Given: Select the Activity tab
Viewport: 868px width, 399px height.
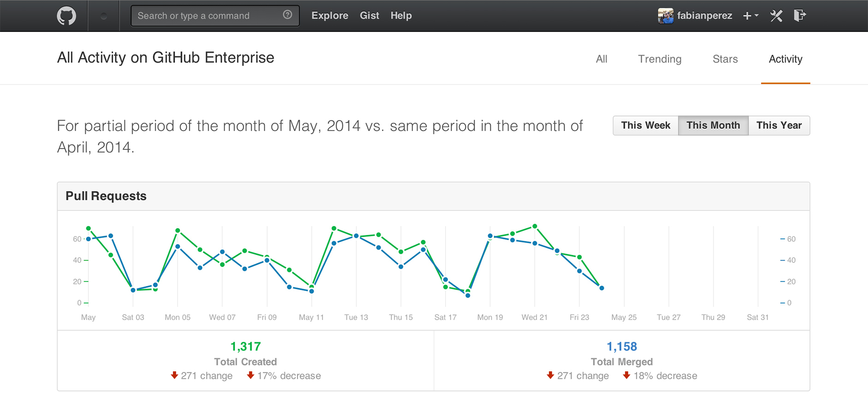Looking at the screenshot, I should tap(785, 59).
